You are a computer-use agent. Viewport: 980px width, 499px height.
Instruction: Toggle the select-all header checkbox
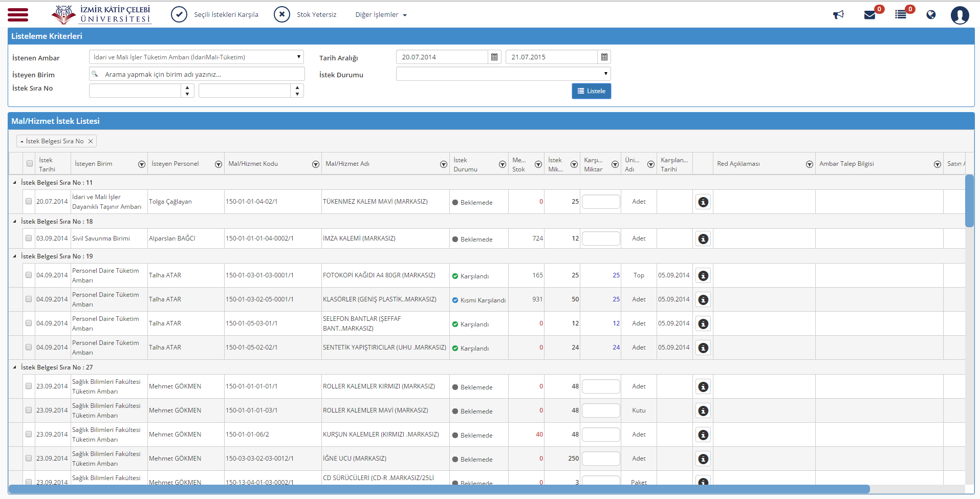point(30,164)
